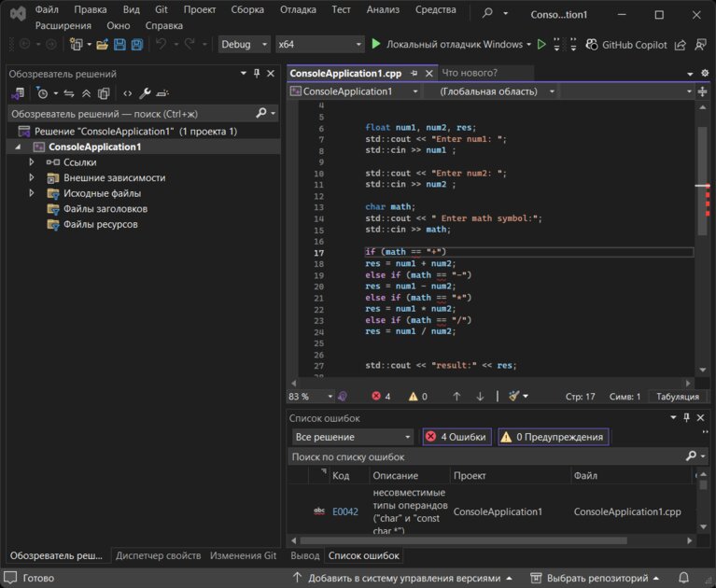
Task: Click the Save All icon in toolbar
Action: [x=137, y=44]
